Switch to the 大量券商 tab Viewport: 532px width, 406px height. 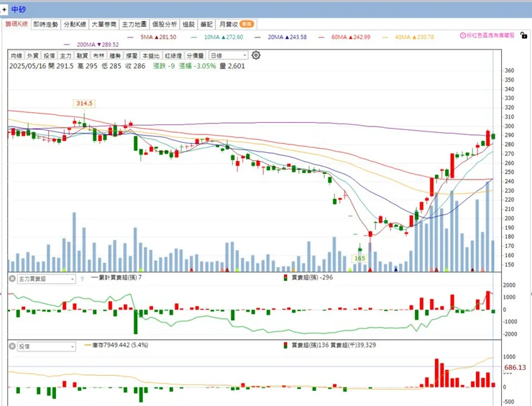pos(104,24)
